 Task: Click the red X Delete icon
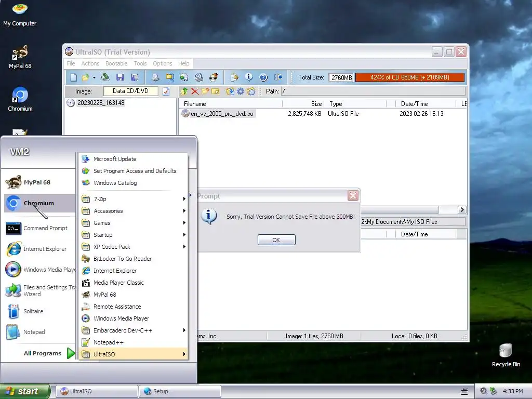click(x=195, y=91)
